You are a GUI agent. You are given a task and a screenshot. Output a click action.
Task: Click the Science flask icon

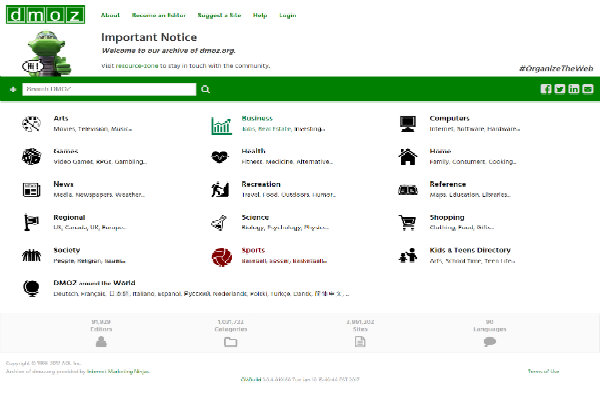[219, 222]
